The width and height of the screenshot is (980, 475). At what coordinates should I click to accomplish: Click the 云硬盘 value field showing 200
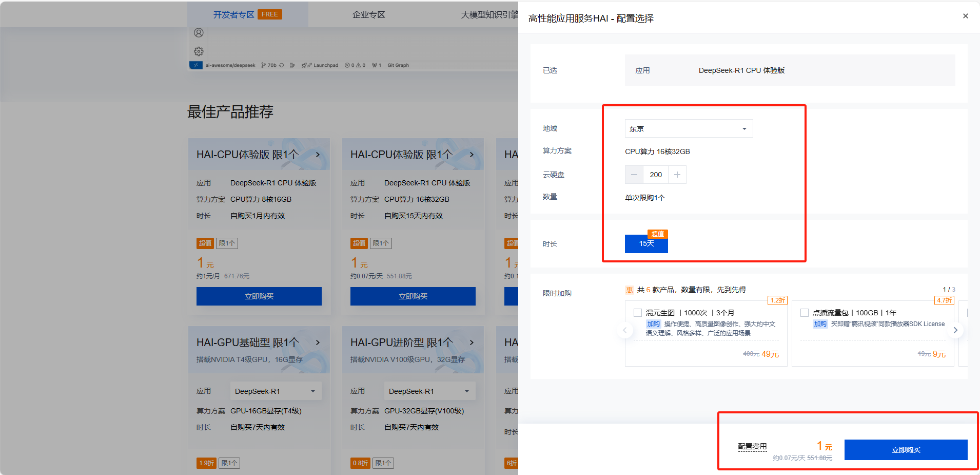(x=656, y=175)
